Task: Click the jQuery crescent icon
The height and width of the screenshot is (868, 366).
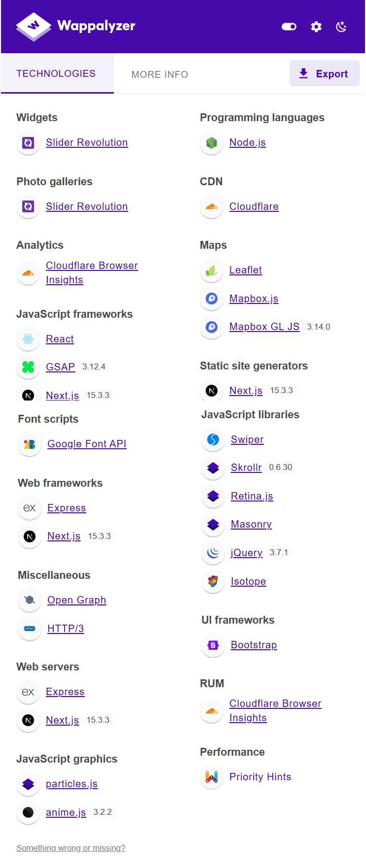Action: 213,553
